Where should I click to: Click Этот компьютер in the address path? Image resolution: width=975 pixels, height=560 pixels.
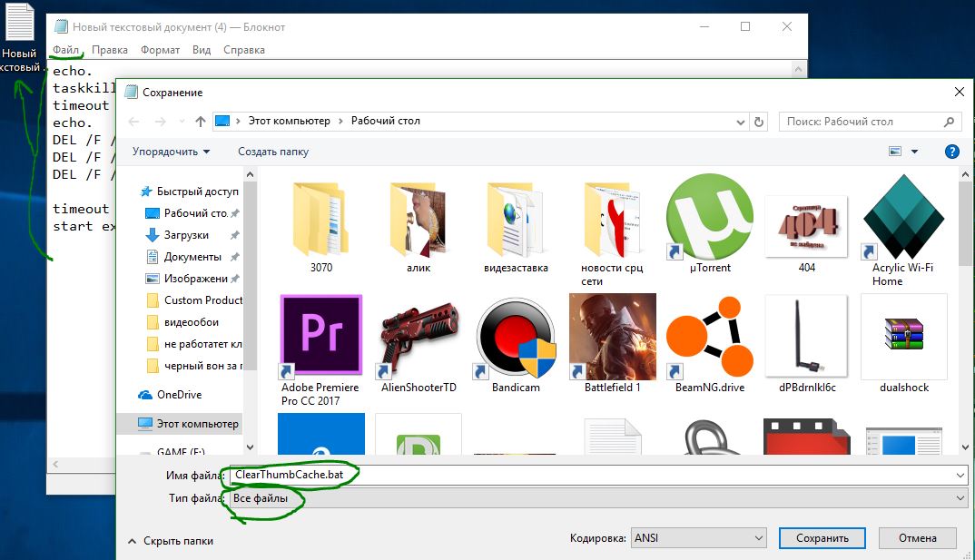coord(290,121)
